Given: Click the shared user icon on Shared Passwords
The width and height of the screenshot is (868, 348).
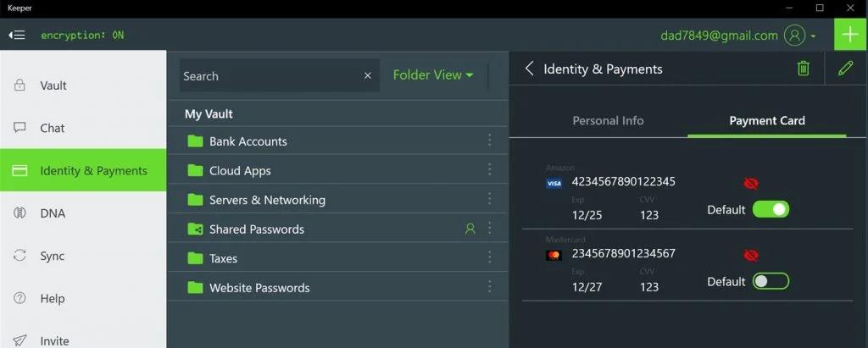Looking at the screenshot, I should click(x=470, y=228).
